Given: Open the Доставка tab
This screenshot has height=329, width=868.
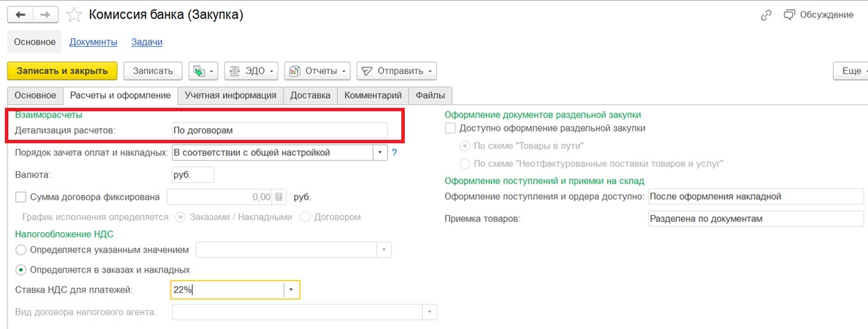Looking at the screenshot, I should click(310, 95).
